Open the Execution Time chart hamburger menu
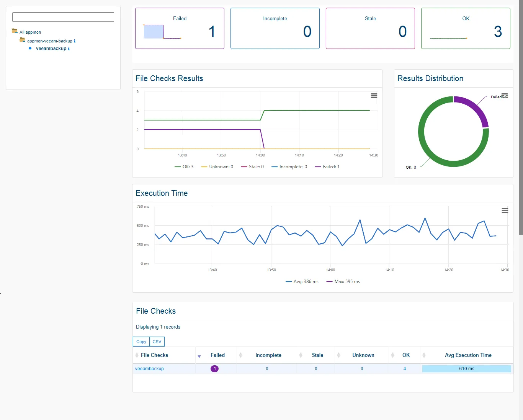This screenshot has height=420, width=523. 505,210
